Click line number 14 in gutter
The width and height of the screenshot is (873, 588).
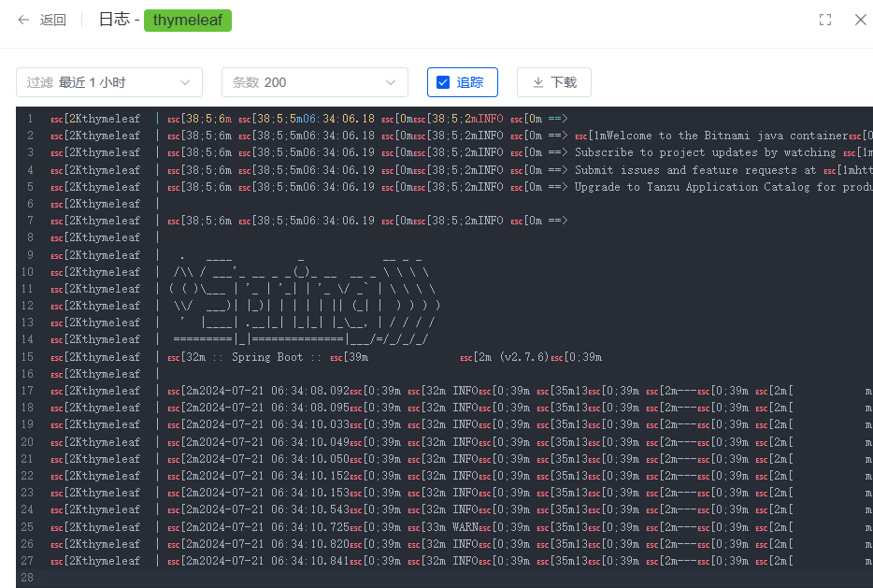tap(27, 339)
